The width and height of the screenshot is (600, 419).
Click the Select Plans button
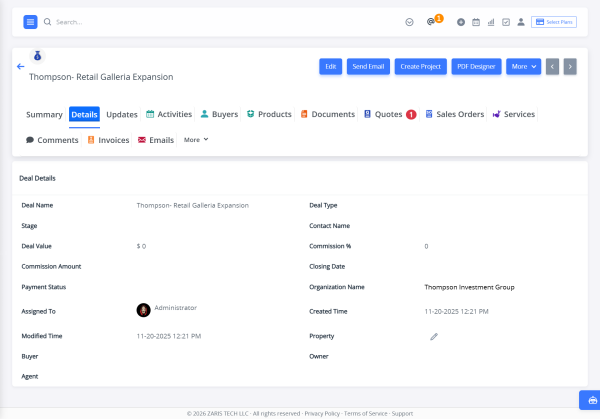click(x=554, y=22)
